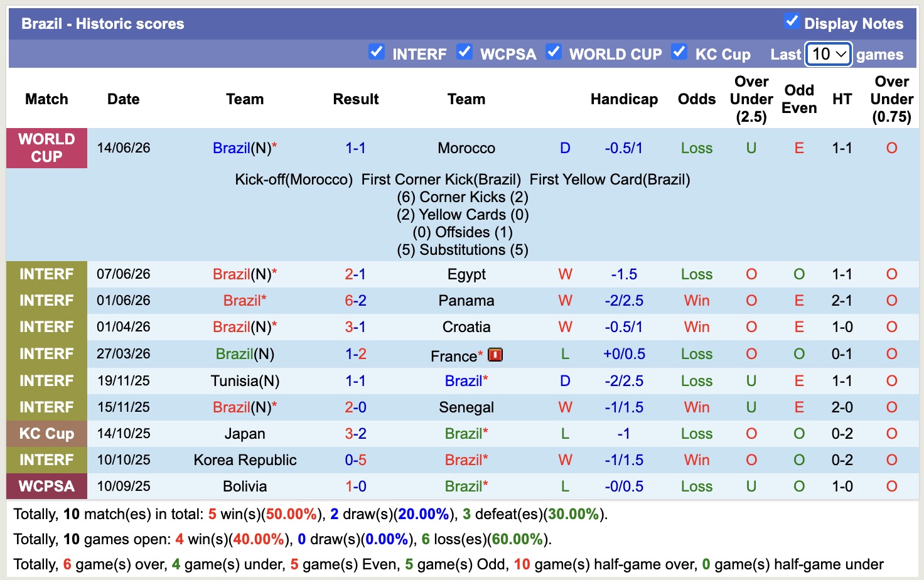Open the 0-5 Korea Republic result
The width and height of the screenshot is (924, 580).
point(355,460)
